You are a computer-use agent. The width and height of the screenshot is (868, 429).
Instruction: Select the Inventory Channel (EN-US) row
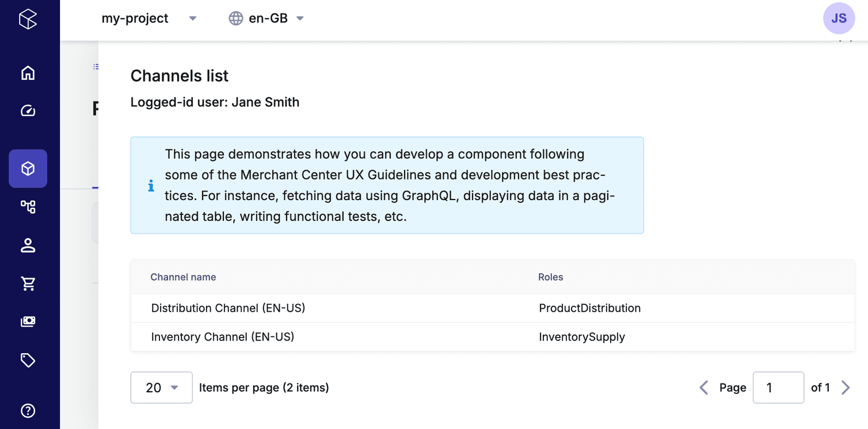coord(222,337)
